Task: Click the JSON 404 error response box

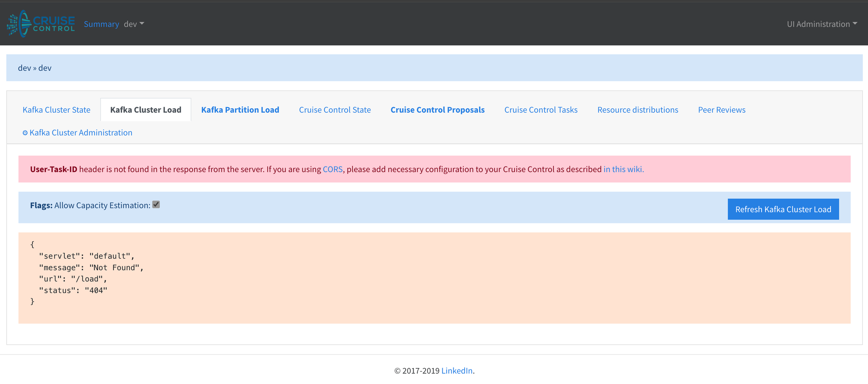Action: click(x=434, y=278)
